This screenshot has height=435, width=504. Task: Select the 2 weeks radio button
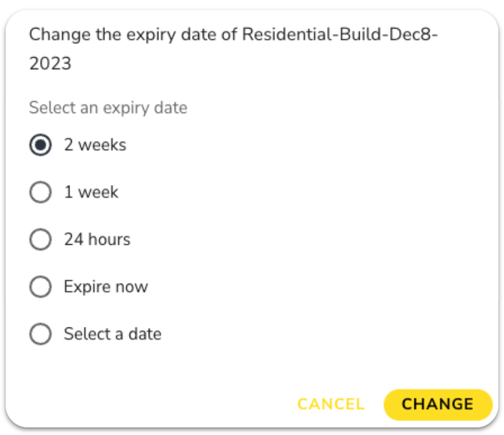pyautogui.click(x=41, y=145)
